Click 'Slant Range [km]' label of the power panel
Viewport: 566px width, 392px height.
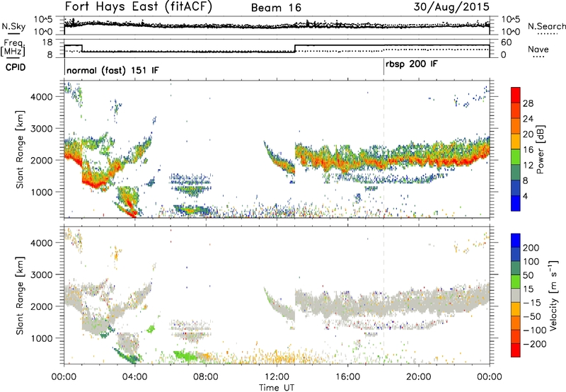pos(20,149)
